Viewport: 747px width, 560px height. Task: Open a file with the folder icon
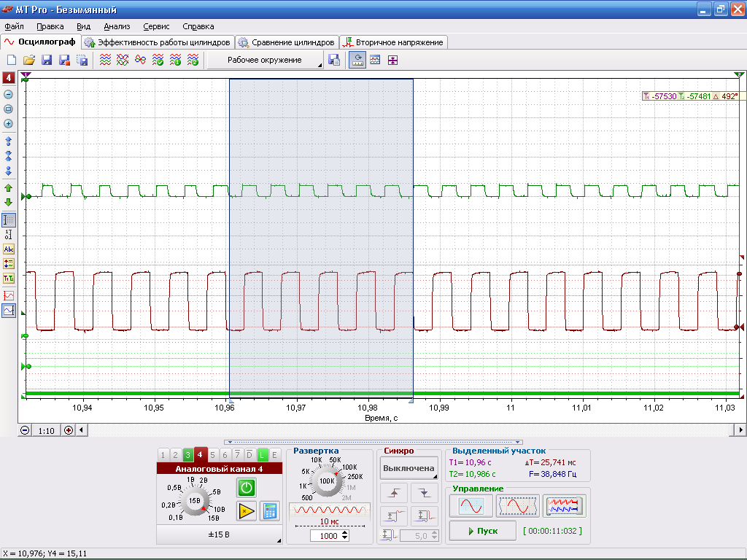click(29, 60)
